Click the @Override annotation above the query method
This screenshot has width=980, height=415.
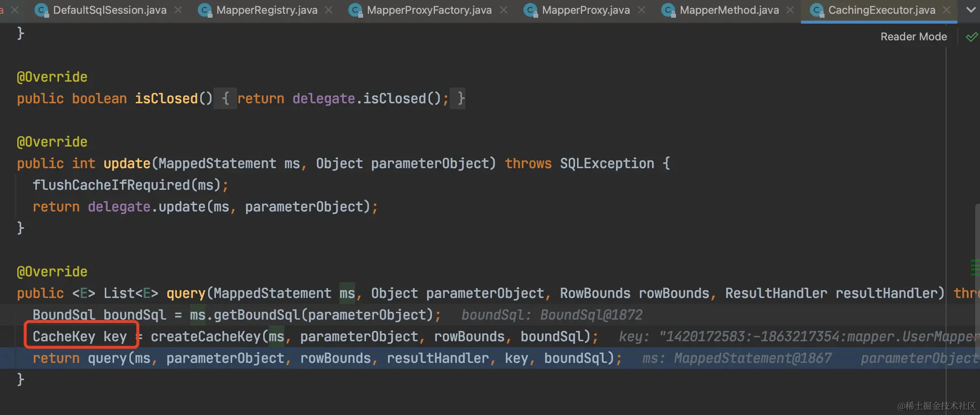click(x=52, y=271)
